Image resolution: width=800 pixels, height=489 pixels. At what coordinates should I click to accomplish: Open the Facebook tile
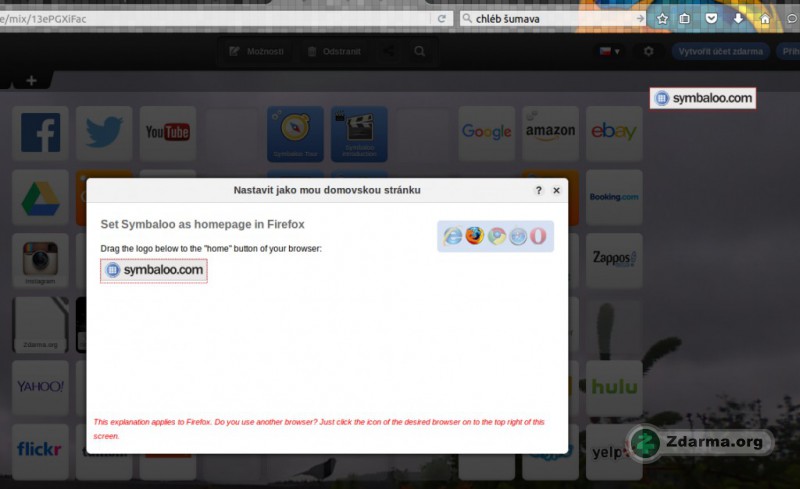[40, 134]
